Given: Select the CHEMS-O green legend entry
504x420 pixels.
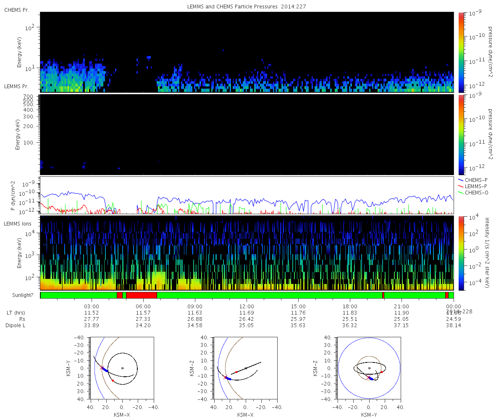Looking at the screenshot, I should (x=475, y=192).
